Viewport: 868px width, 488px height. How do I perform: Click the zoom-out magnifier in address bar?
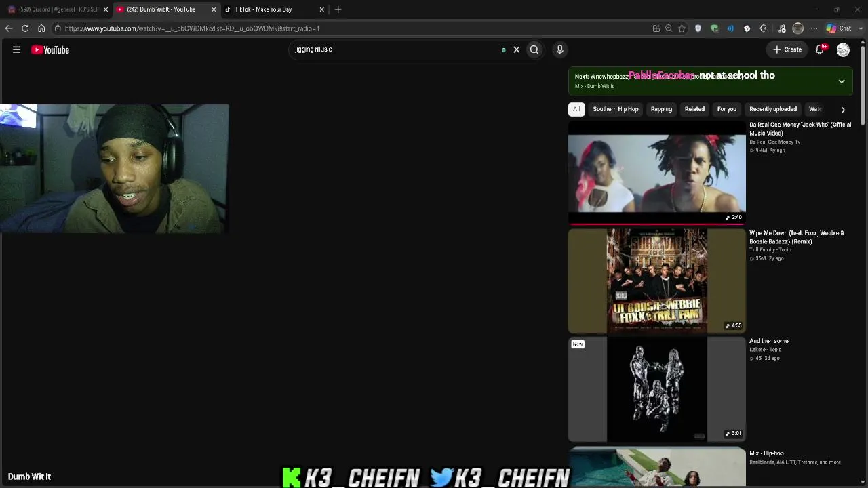pyautogui.click(x=669, y=28)
